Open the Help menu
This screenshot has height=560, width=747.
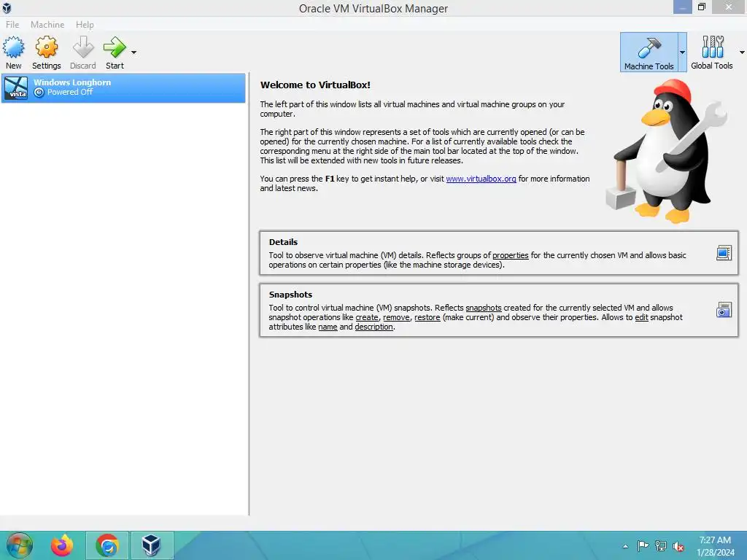pos(85,24)
